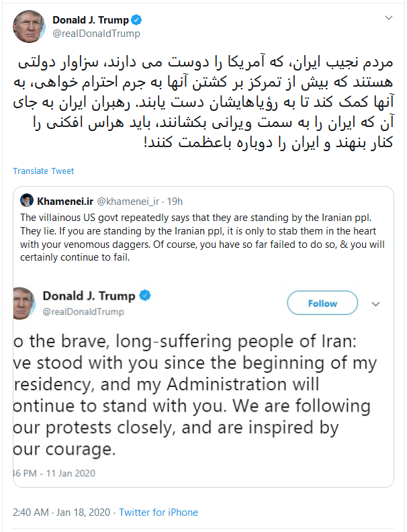Click Donald J. Trump's profile avatar at top
The image size is (407, 532).
click(28, 26)
